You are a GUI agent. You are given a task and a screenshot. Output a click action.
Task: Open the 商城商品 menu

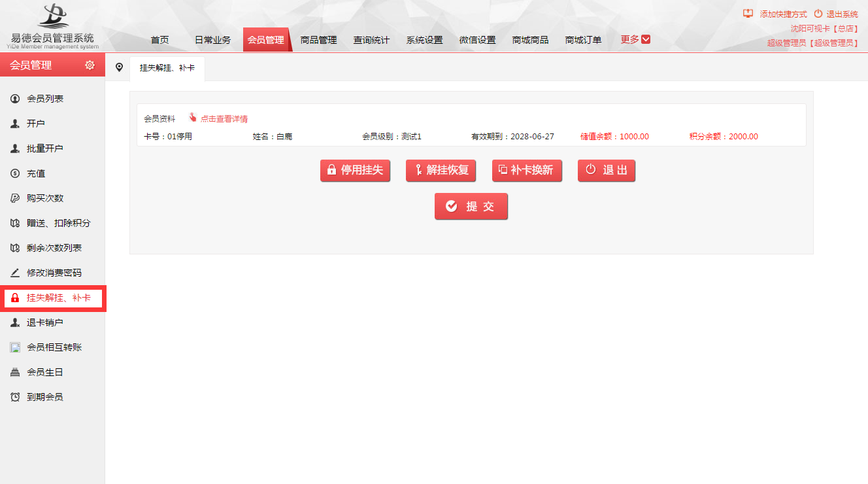pyautogui.click(x=531, y=40)
